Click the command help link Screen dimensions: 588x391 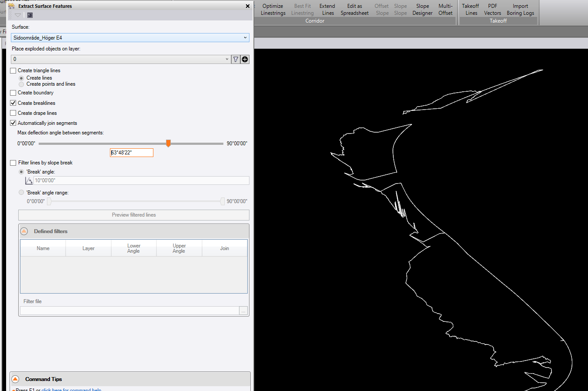71,390
